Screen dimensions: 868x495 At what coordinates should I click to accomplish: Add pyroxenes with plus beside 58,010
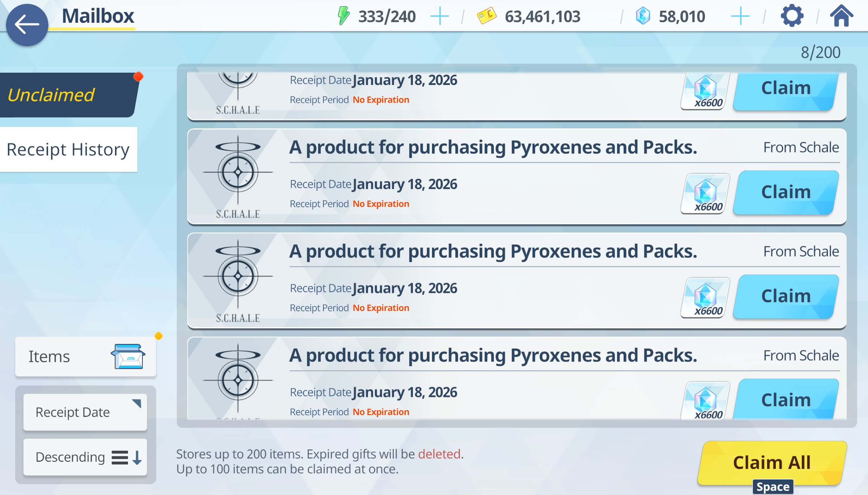pos(740,16)
